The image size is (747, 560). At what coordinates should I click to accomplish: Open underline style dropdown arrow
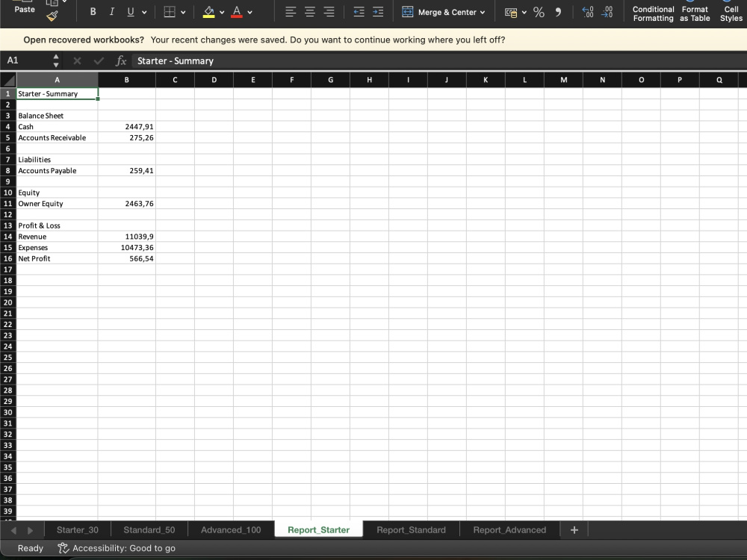(144, 13)
